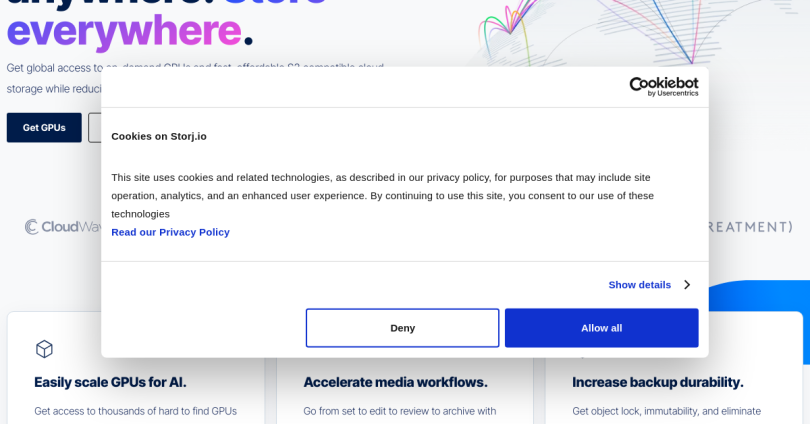The width and height of the screenshot is (810, 424).
Task: Click the CloudWave logo
Action: (63, 227)
